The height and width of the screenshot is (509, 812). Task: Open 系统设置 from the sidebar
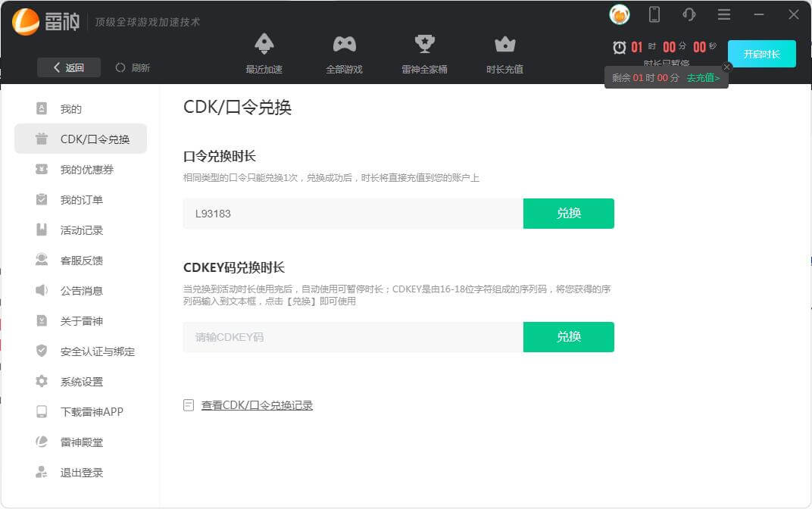81,382
